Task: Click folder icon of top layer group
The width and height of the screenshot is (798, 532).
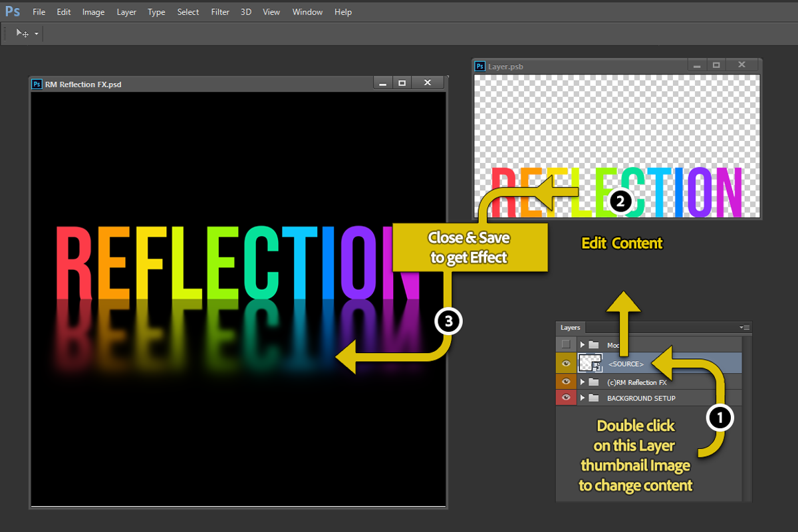Action: point(594,344)
